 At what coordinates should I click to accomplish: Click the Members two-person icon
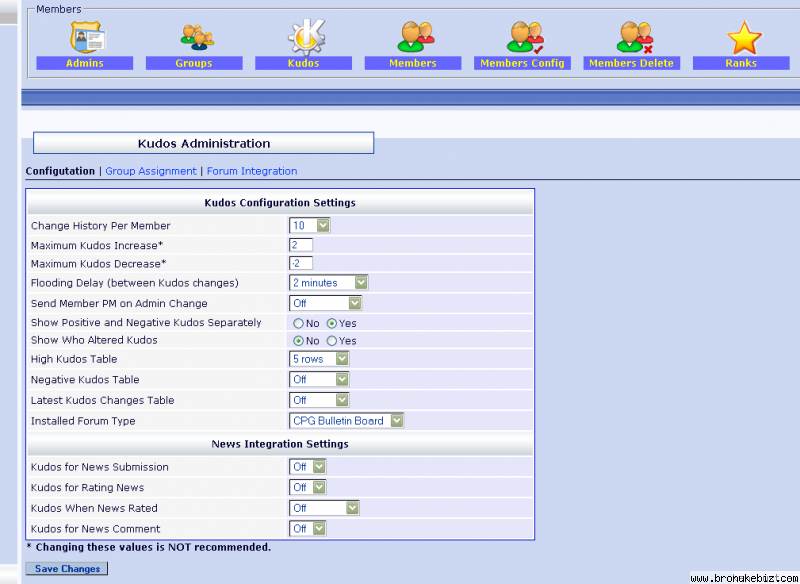[x=415, y=37]
